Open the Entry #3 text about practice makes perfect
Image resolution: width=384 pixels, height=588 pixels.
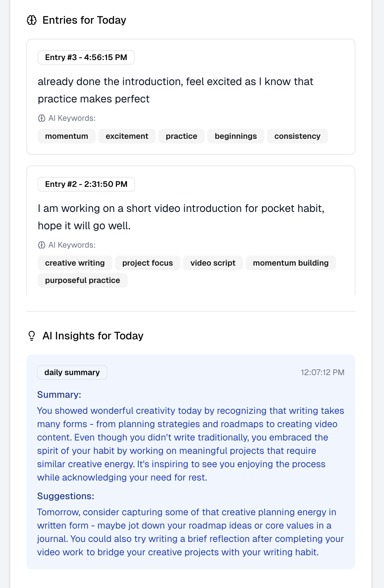coord(175,90)
